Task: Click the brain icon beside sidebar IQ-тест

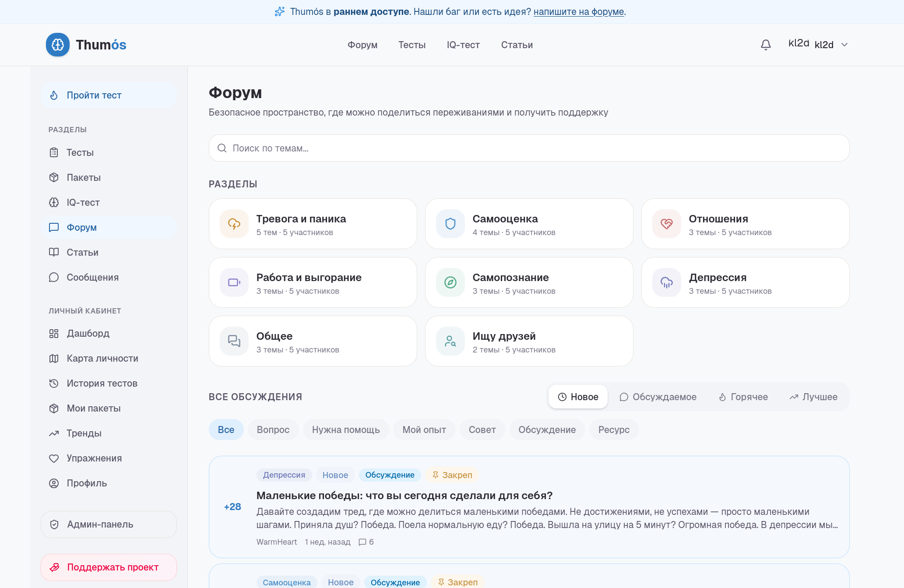Action: pyautogui.click(x=54, y=202)
